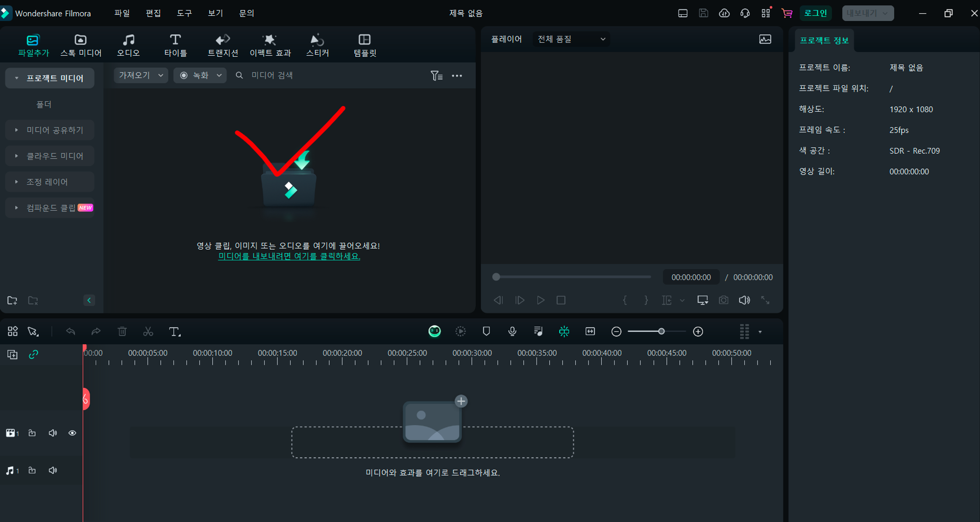Click the media import hyperlink text
Image resolution: width=980 pixels, height=522 pixels.
pos(289,256)
